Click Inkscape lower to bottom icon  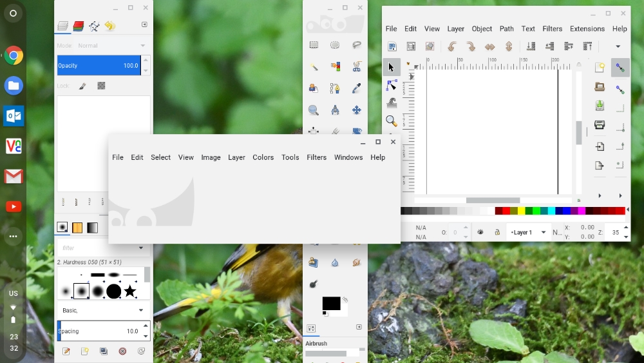coord(531,46)
